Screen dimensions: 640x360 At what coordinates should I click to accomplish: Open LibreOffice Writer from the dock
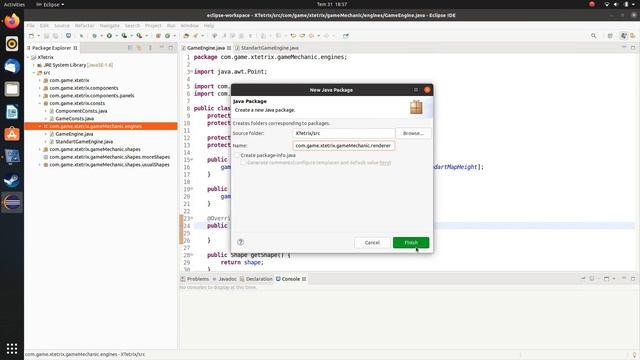[12, 112]
